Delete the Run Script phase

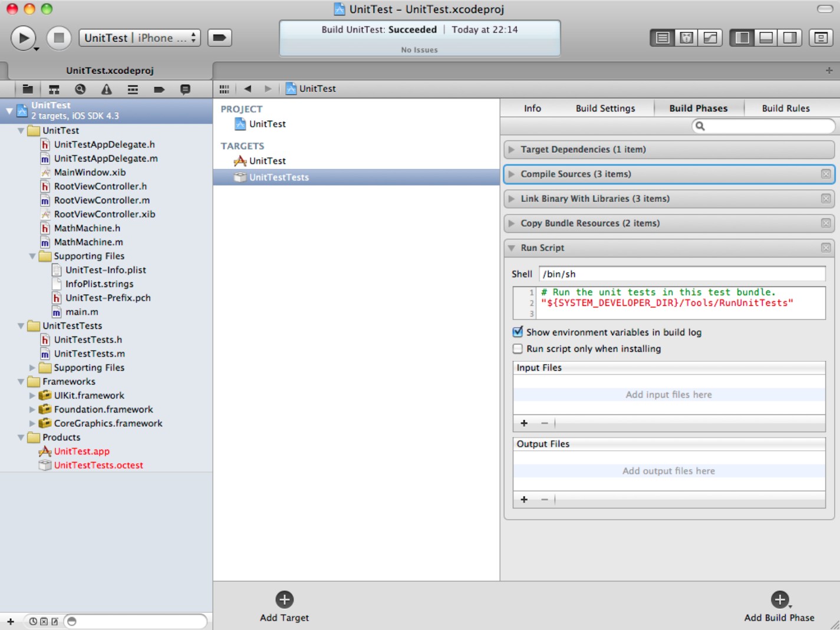[x=826, y=248]
